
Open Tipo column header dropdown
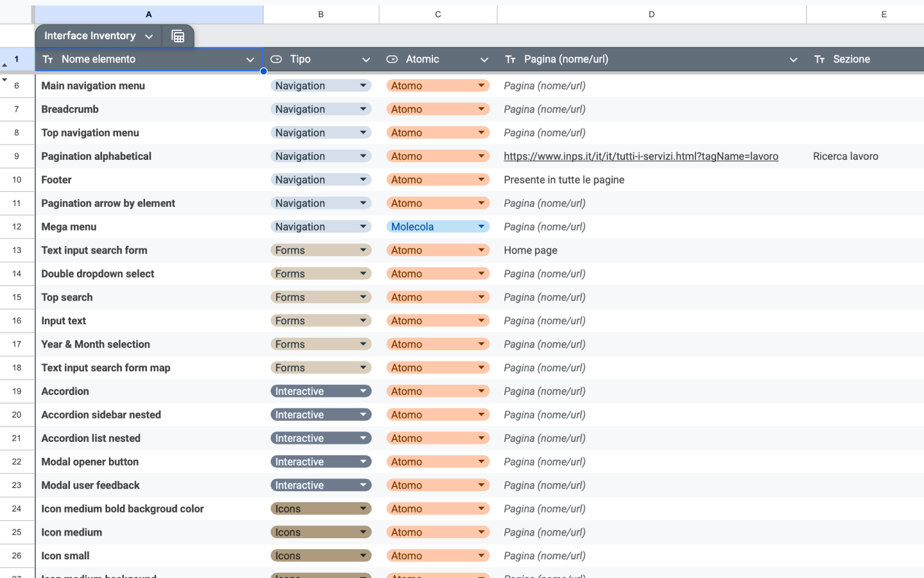click(366, 60)
